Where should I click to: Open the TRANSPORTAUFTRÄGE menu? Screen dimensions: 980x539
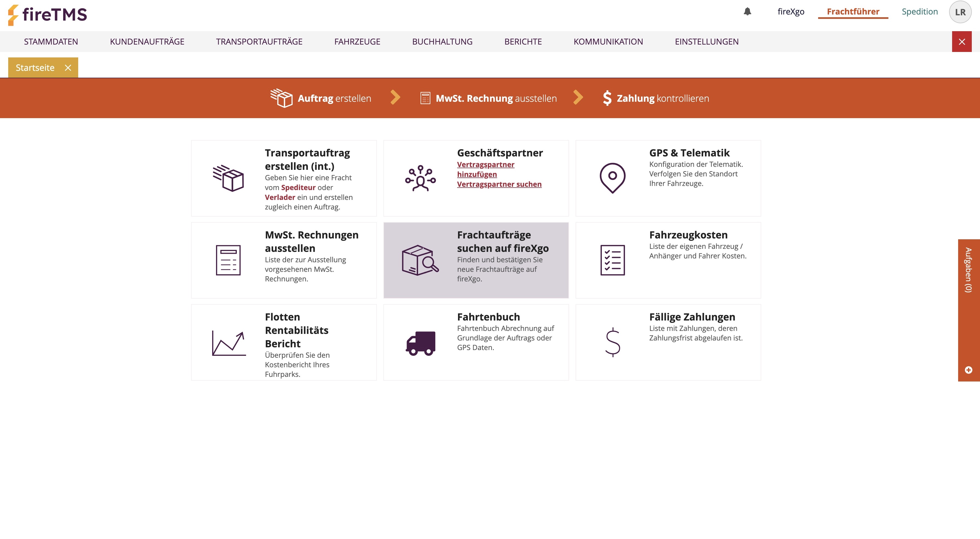259,42
